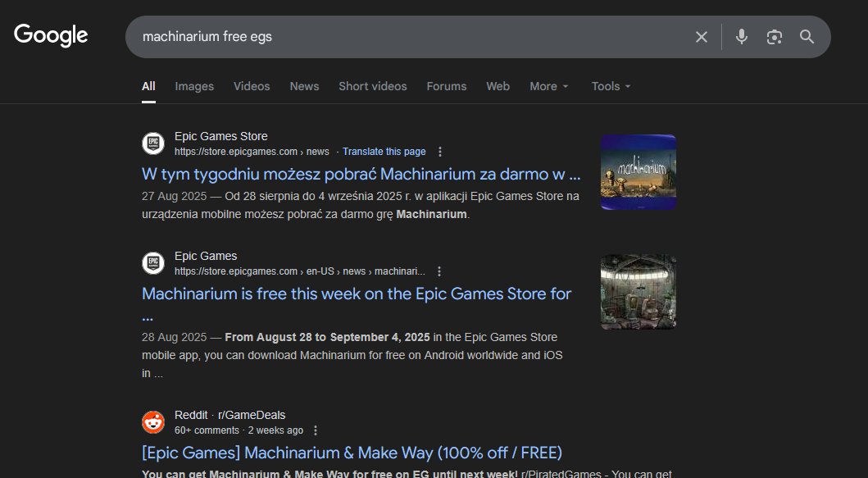Switch to the Videos tab
868x478 pixels.
point(252,86)
